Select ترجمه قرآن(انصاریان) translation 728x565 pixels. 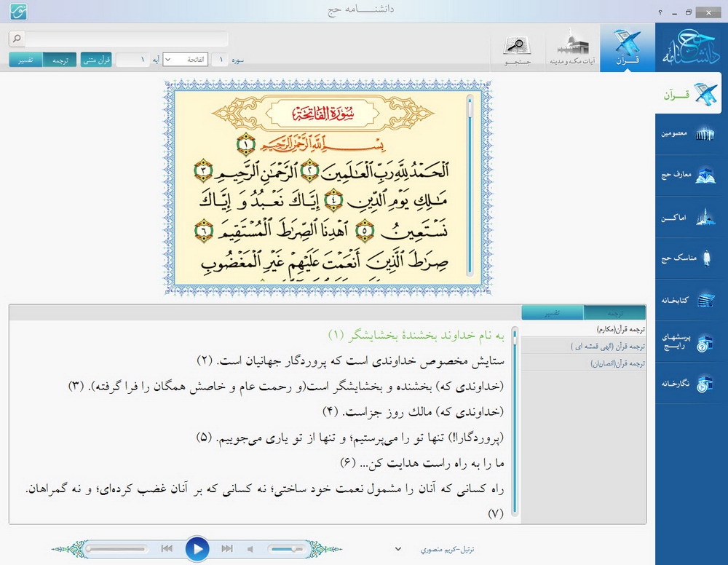tap(584, 363)
